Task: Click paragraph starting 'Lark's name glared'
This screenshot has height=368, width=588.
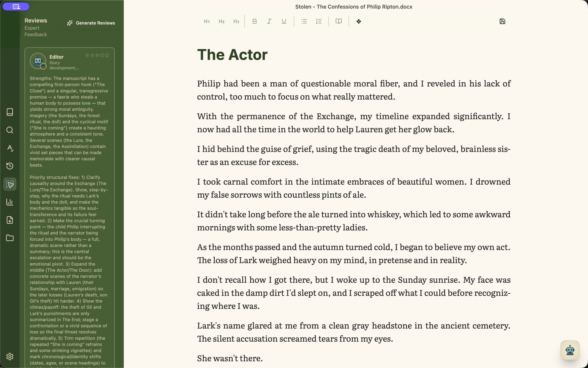Action: (354, 332)
